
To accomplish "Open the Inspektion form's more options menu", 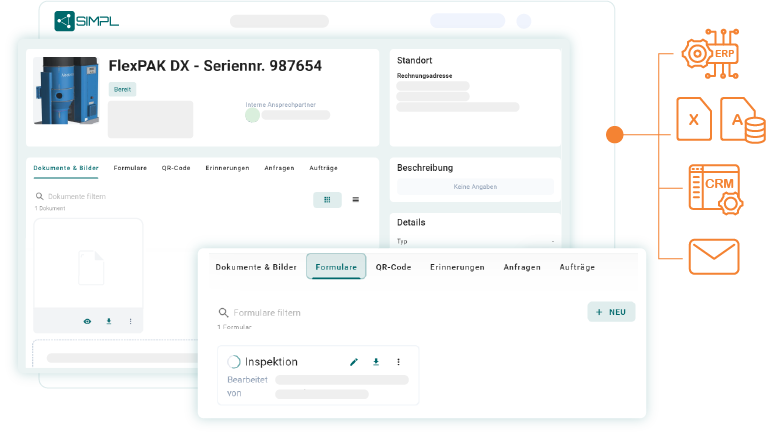I will tap(398, 362).
